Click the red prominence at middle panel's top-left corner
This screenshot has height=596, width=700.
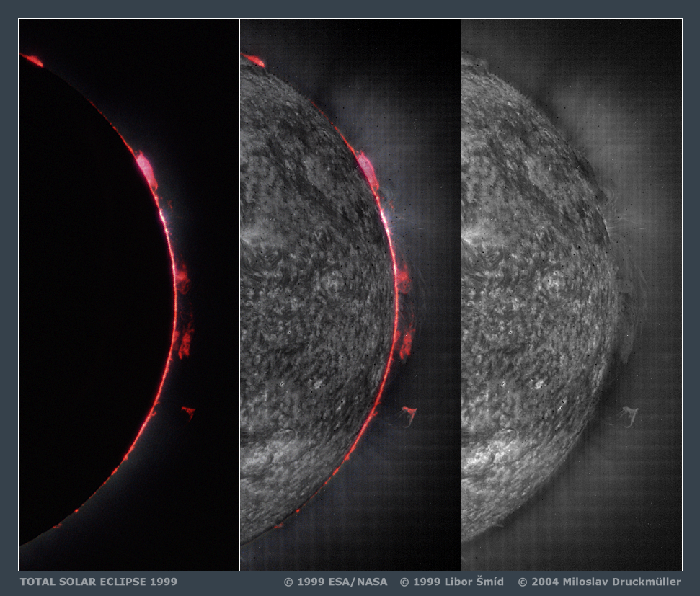253,60
